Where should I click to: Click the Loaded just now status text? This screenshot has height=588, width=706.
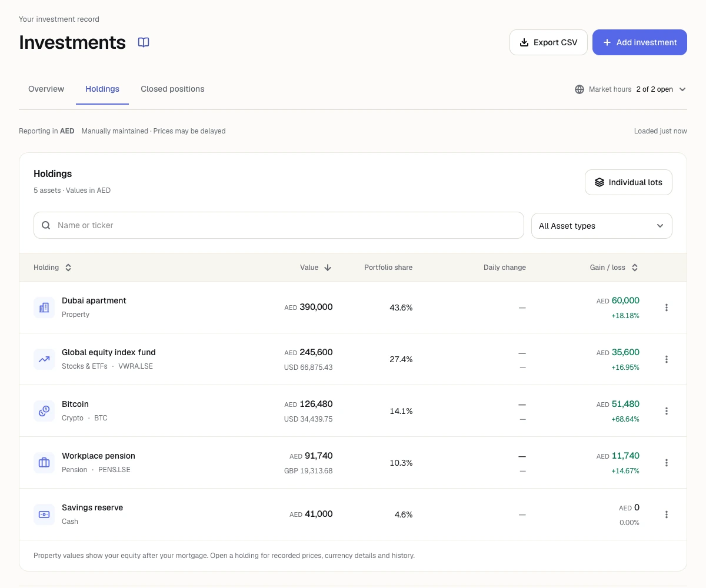[x=661, y=131]
